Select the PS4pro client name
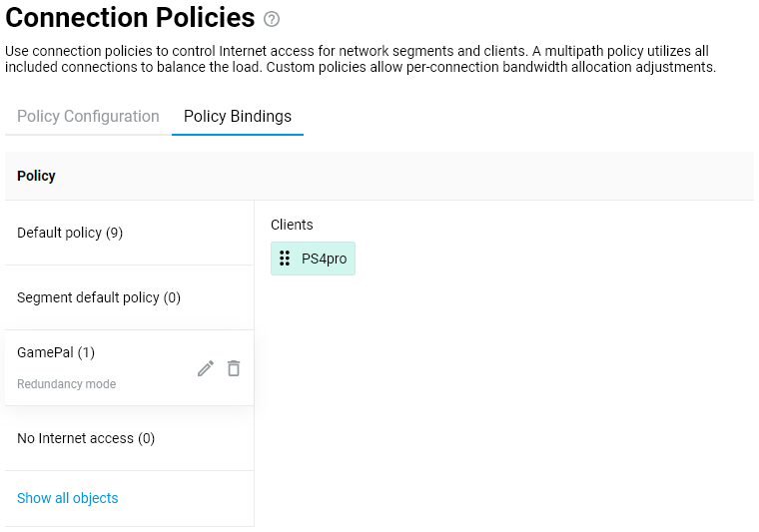 [324, 259]
